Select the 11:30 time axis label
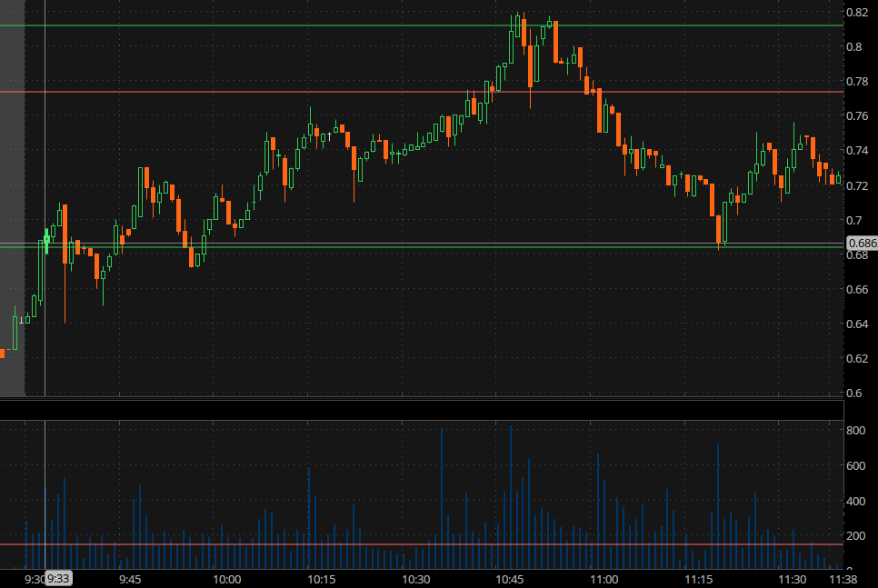This screenshot has width=878, height=588. click(793, 579)
